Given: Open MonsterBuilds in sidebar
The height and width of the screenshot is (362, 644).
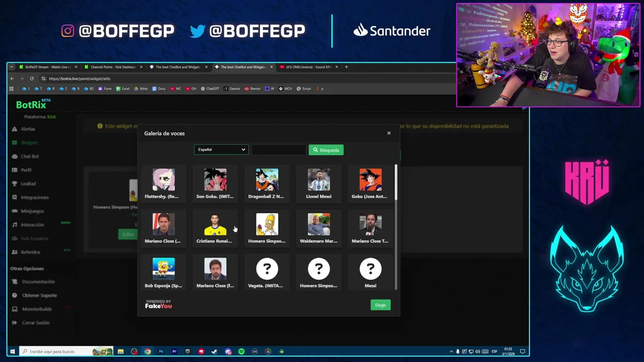Looking at the screenshot, I should [x=37, y=309].
